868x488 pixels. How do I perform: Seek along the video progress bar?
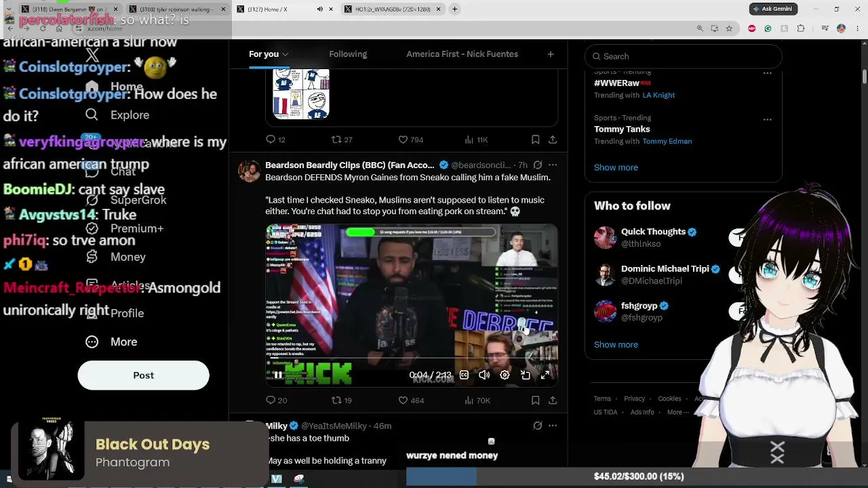click(412, 359)
